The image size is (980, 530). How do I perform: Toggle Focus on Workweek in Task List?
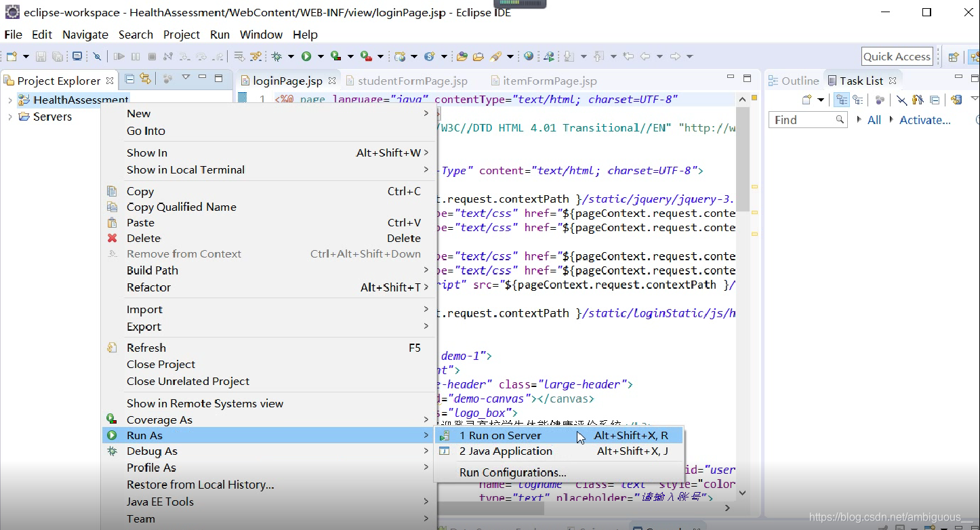pyautogui.click(x=880, y=100)
